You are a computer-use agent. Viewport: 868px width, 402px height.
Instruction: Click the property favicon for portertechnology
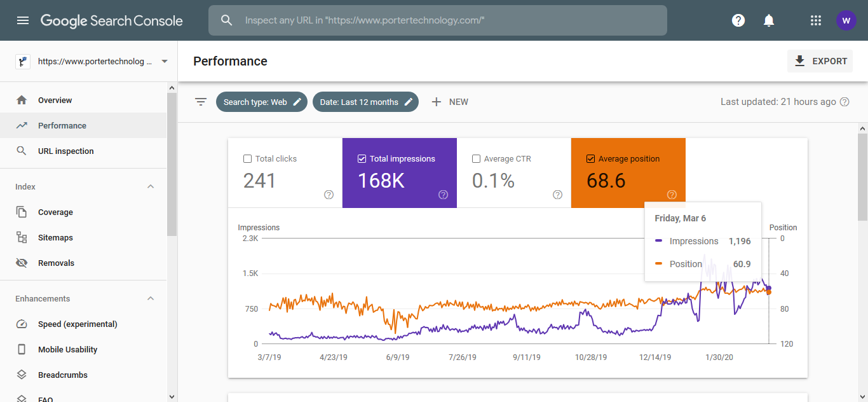pyautogui.click(x=23, y=62)
